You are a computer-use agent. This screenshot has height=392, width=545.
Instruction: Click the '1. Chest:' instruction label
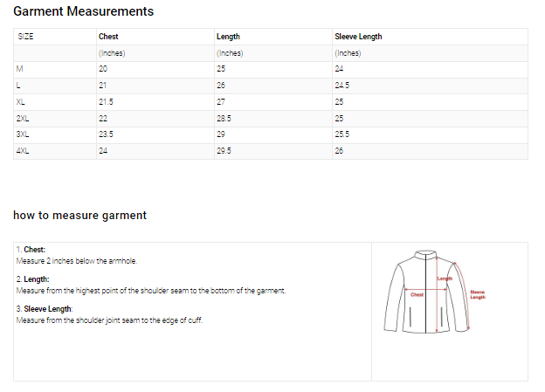[31, 250]
